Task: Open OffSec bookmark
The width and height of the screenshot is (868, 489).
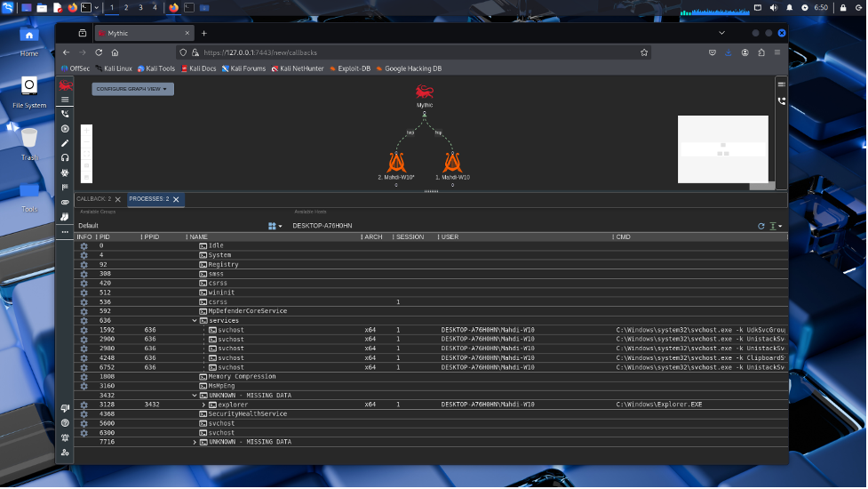Action: [x=76, y=68]
